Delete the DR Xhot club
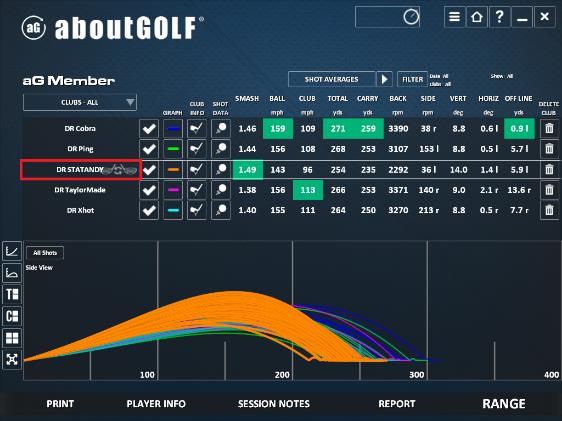This screenshot has width=562, height=421. pos(549,210)
